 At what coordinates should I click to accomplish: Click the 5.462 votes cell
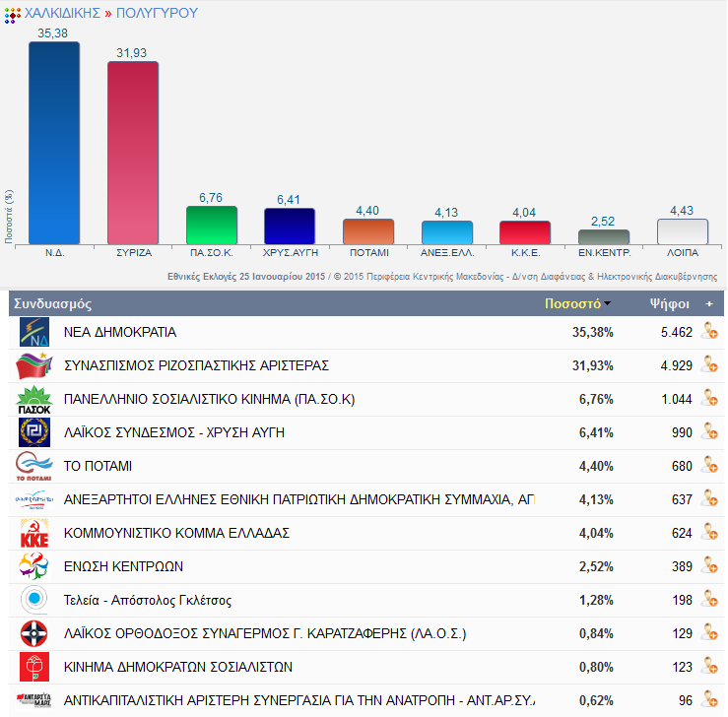coord(677,332)
